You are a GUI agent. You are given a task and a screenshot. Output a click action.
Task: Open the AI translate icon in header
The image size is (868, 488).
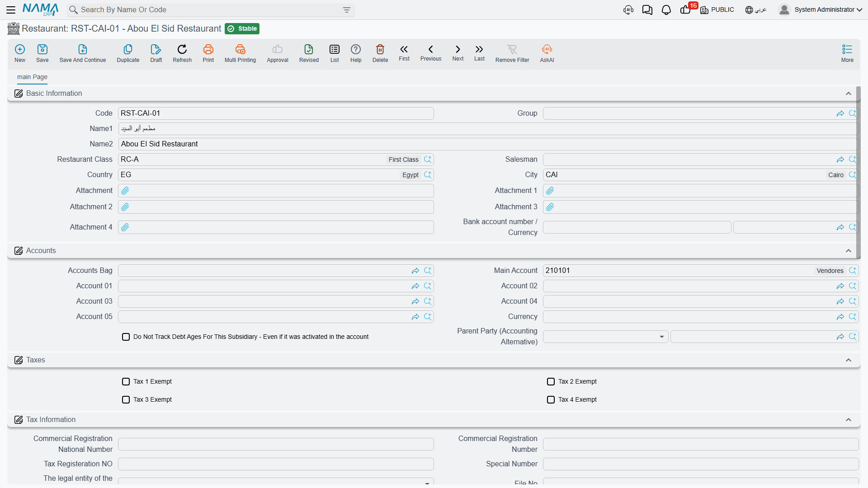pos(628,10)
